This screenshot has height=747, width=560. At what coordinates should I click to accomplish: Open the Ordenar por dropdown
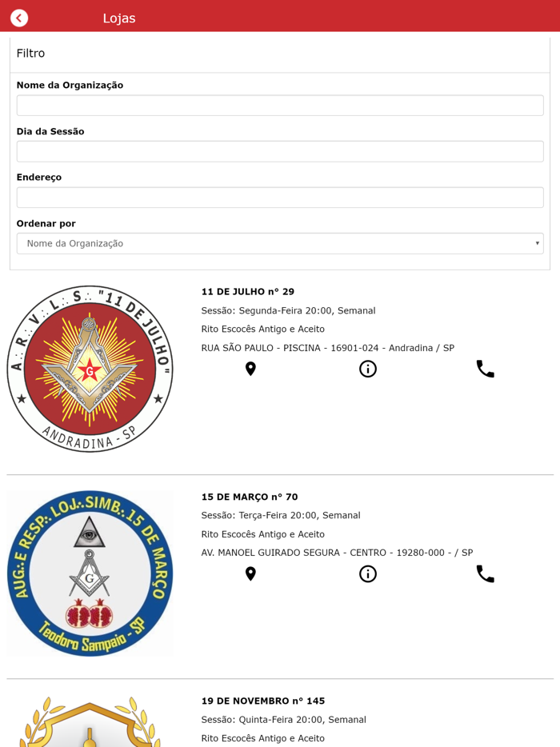pyautogui.click(x=280, y=243)
